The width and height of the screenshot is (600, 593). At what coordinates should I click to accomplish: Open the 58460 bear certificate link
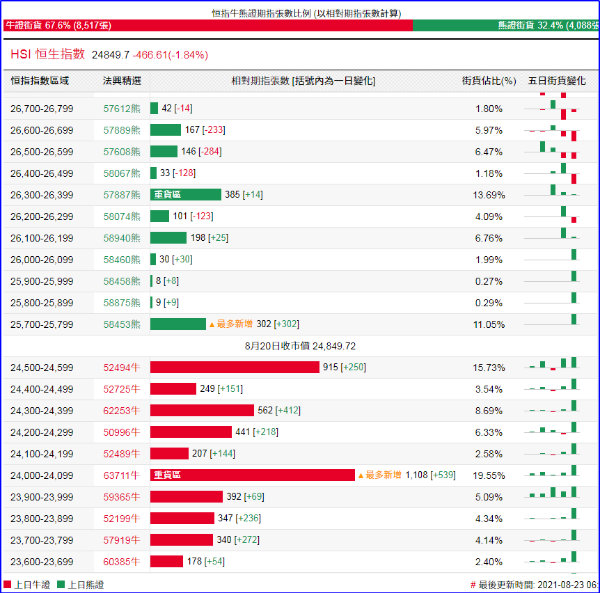click(122, 259)
